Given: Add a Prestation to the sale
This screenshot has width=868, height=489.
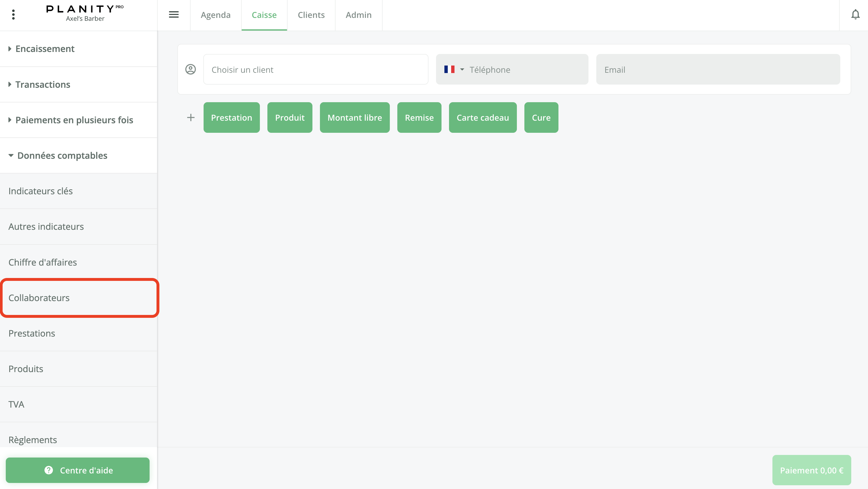Looking at the screenshot, I should click(232, 117).
